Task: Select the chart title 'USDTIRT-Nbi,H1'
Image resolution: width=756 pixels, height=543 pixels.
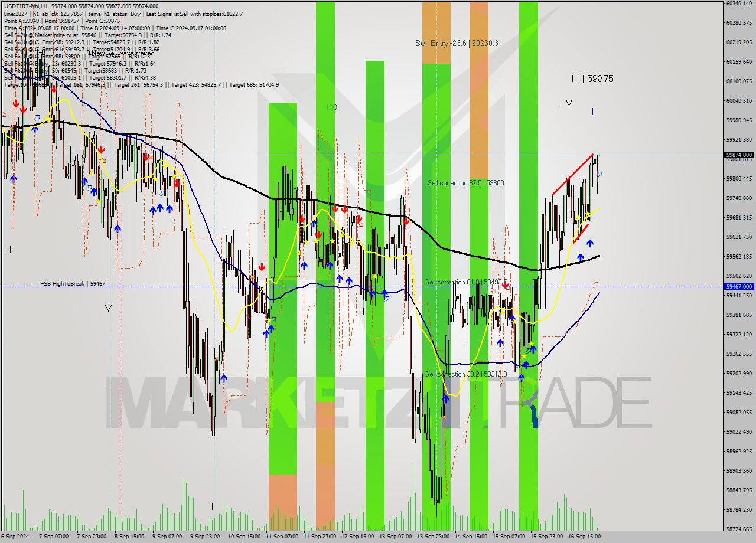Action: click(x=25, y=6)
